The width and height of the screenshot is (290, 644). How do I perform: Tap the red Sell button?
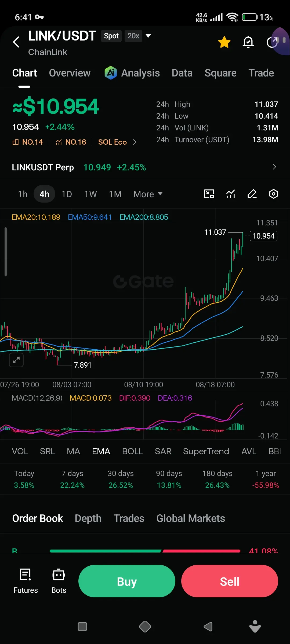point(230,581)
